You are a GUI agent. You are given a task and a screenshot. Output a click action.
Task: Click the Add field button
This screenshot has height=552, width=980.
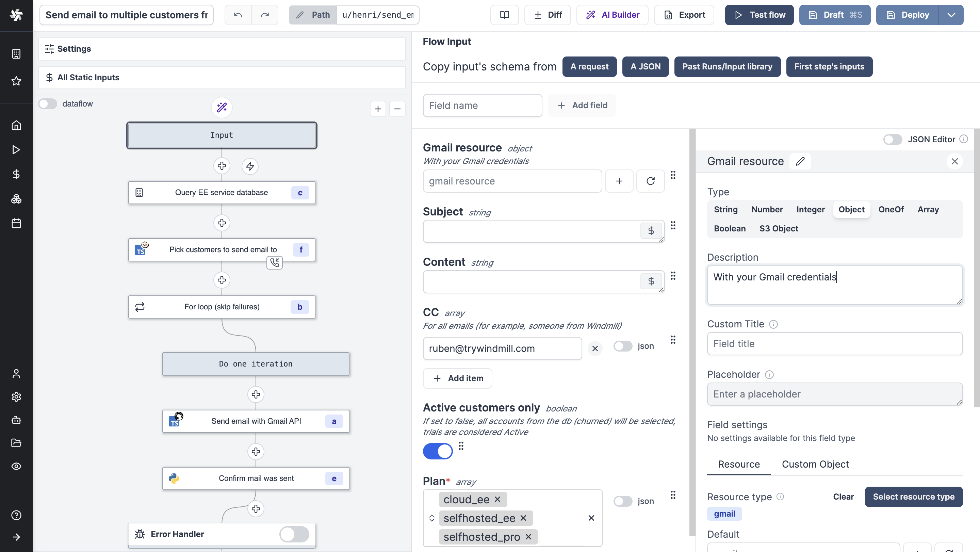pyautogui.click(x=582, y=105)
